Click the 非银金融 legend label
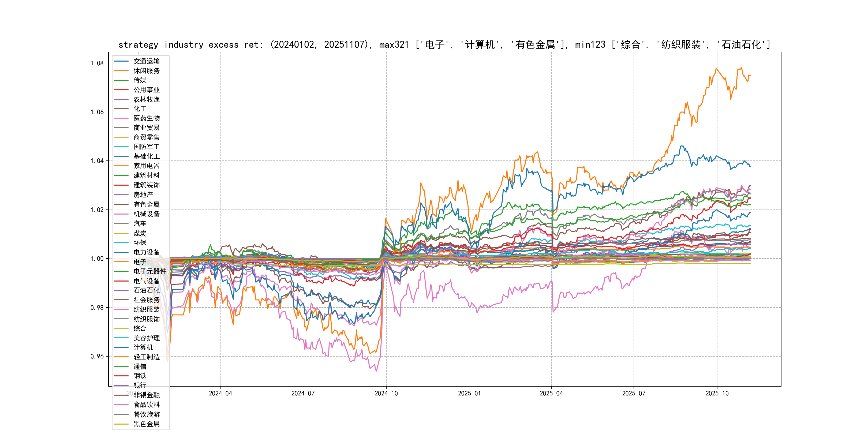 (x=146, y=395)
